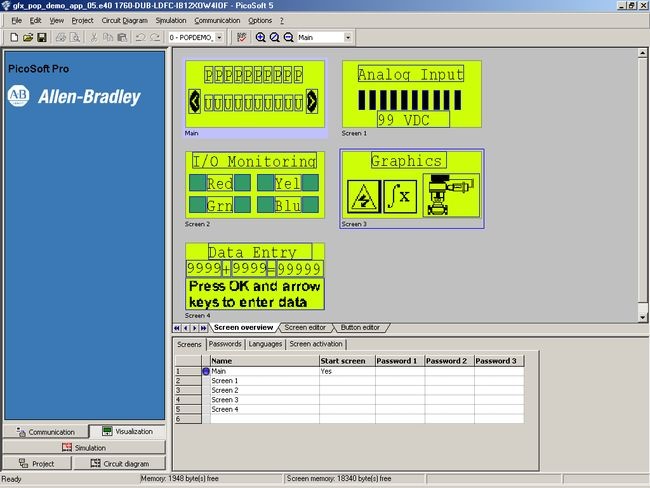Click the last-tab navigation arrow icon
The height and width of the screenshot is (488, 650).
(x=204, y=328)
